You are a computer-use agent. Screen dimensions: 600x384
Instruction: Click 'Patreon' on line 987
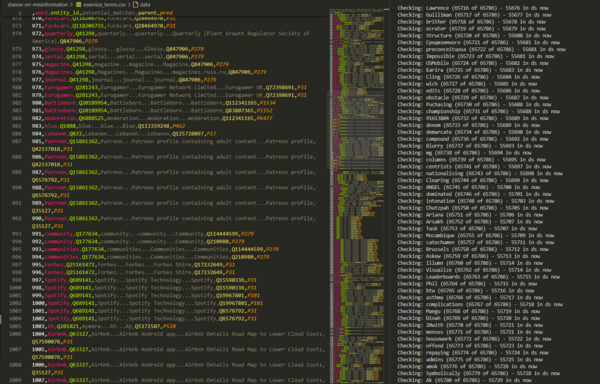coord(55,142)
